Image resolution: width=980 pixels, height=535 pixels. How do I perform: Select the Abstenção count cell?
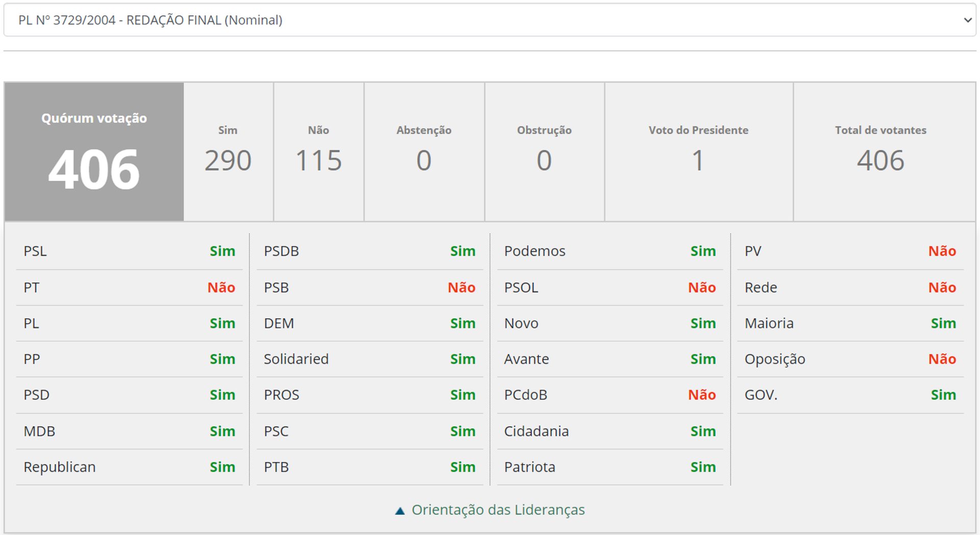pyautogui.click(x=424, y=151)
